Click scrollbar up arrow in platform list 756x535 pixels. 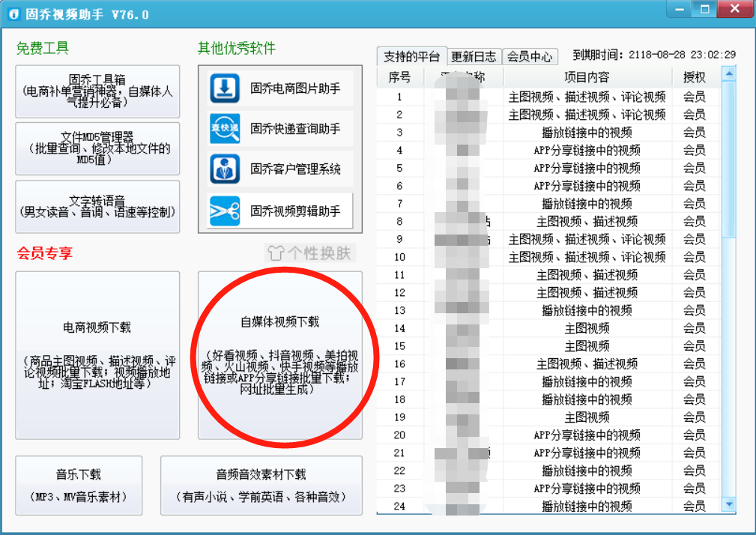728,73
